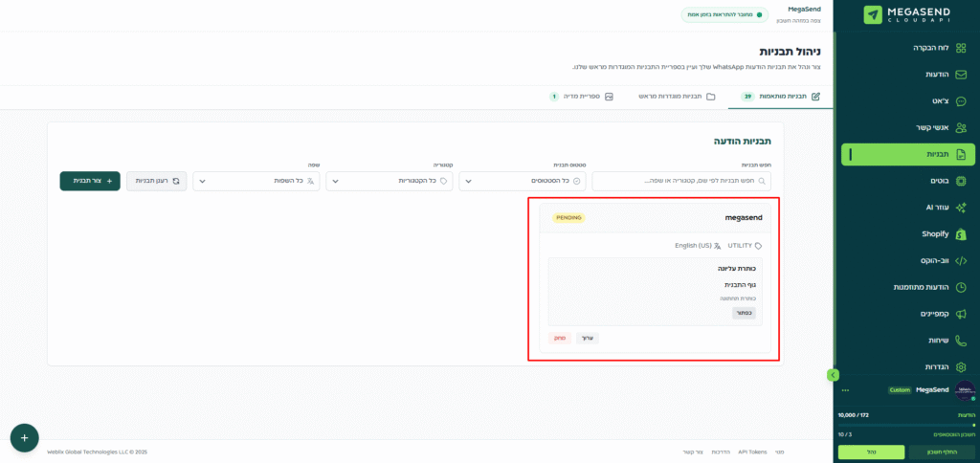Open campaigns (קמפיינים) megaphone icon
980x463 pixels.
click(x=961, y=314)
